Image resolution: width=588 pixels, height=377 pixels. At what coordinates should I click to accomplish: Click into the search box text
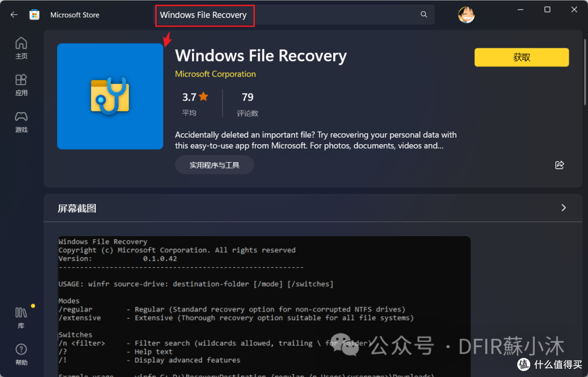tap(203, 15)
